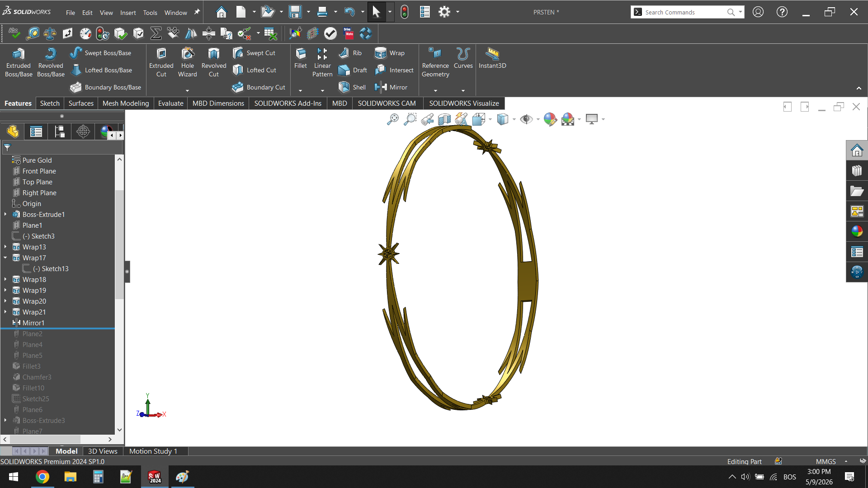Open the SOLIDWORKS Resources home pane
868x488 pixels.
(x=857, y=150)
